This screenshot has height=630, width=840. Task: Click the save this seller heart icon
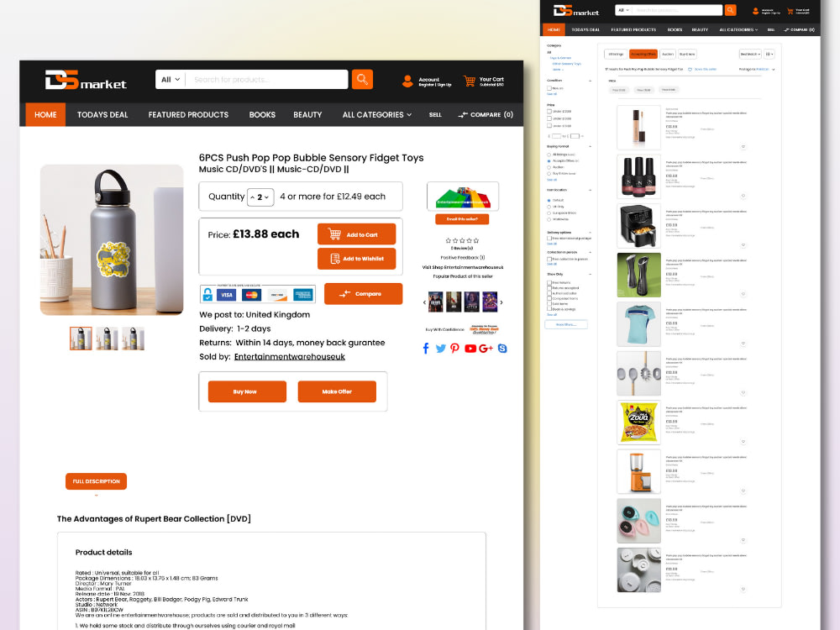[690, 69]
